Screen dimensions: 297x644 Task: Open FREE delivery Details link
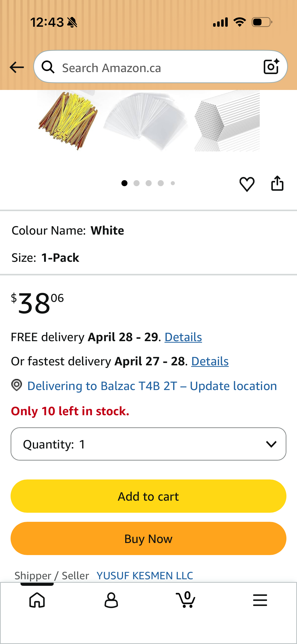pyautogui.click(x=183, y=337)
